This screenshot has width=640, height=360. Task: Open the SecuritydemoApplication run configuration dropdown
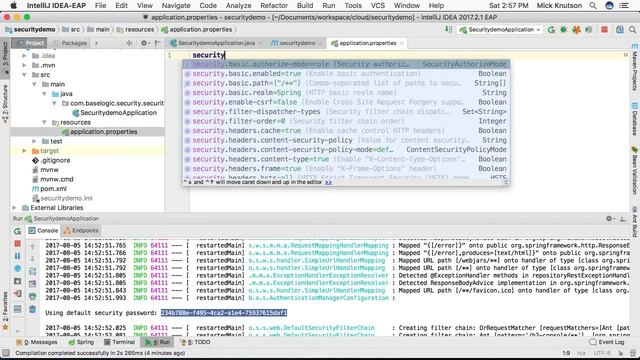(x=500, y=30)
